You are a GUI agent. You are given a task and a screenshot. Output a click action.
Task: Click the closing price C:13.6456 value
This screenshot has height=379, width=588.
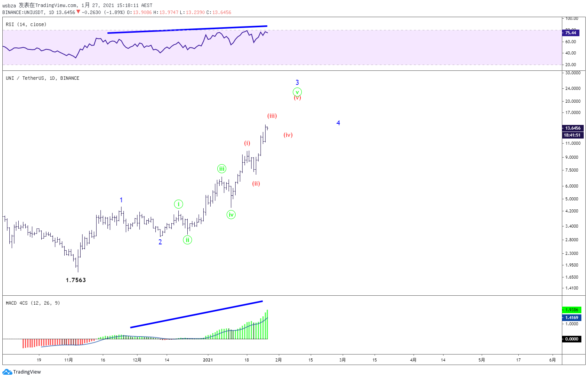219,12
